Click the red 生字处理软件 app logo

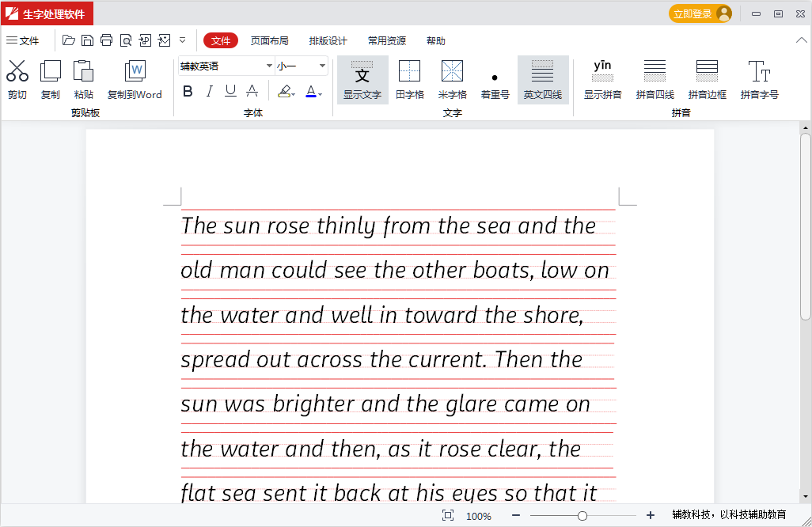(x=47, y=13)
